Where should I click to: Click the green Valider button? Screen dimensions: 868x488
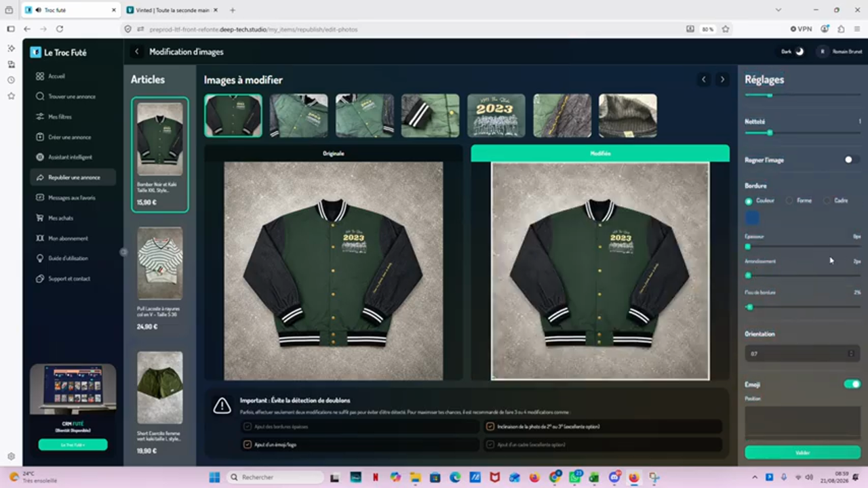(x=802, y=452)
